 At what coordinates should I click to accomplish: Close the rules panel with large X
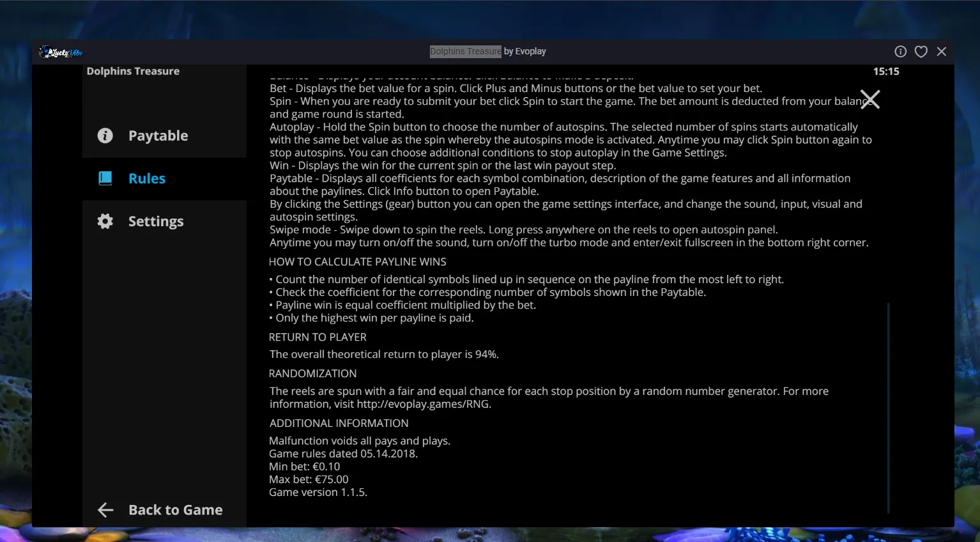click(870, 99)
